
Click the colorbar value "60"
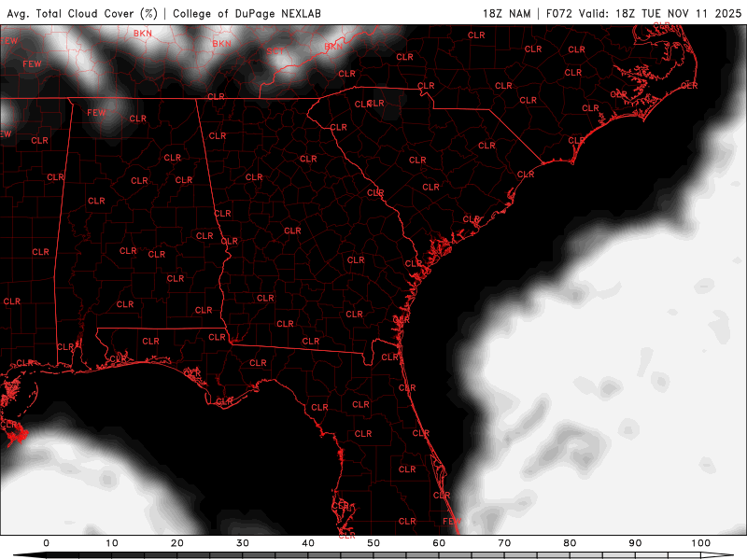(x=439, y=543)
